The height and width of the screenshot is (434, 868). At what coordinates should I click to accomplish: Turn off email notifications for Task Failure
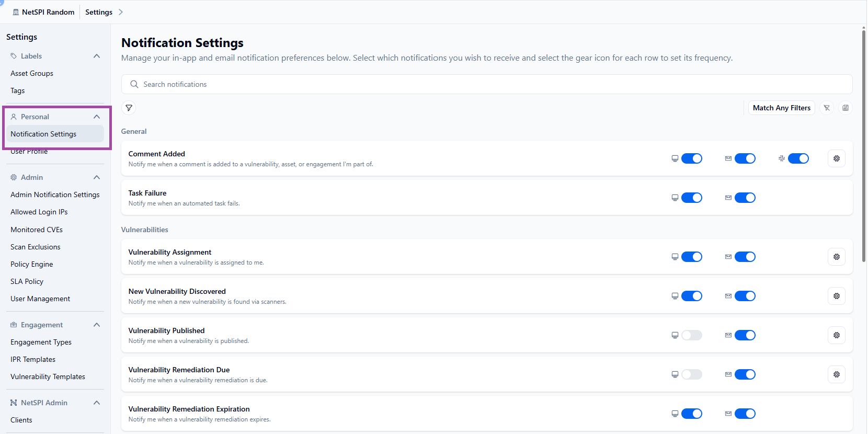click(745, 198)
